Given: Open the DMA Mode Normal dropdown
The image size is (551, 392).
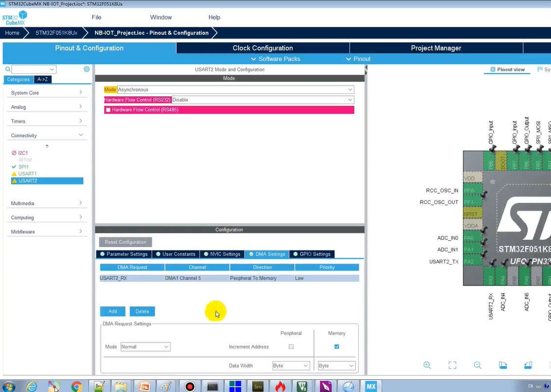Looking at the screenshot, I should pyautogui.click(x=146, y=347).
